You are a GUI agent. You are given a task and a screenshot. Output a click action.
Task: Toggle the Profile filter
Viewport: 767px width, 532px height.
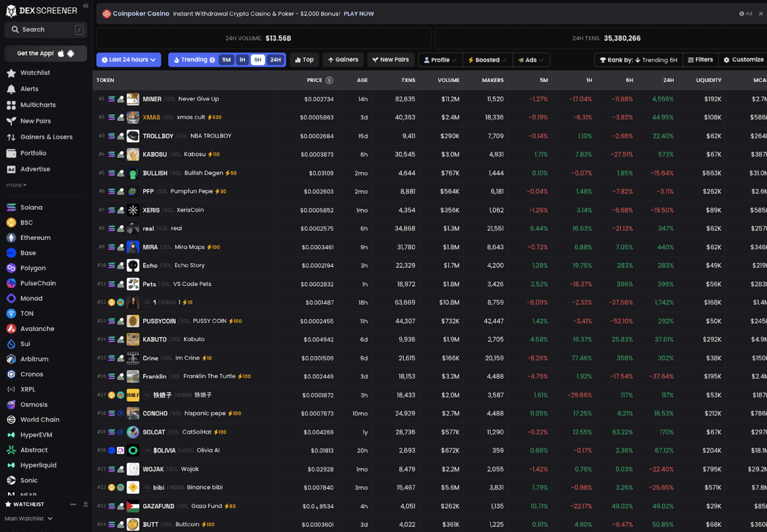click(x=440, y=60)
